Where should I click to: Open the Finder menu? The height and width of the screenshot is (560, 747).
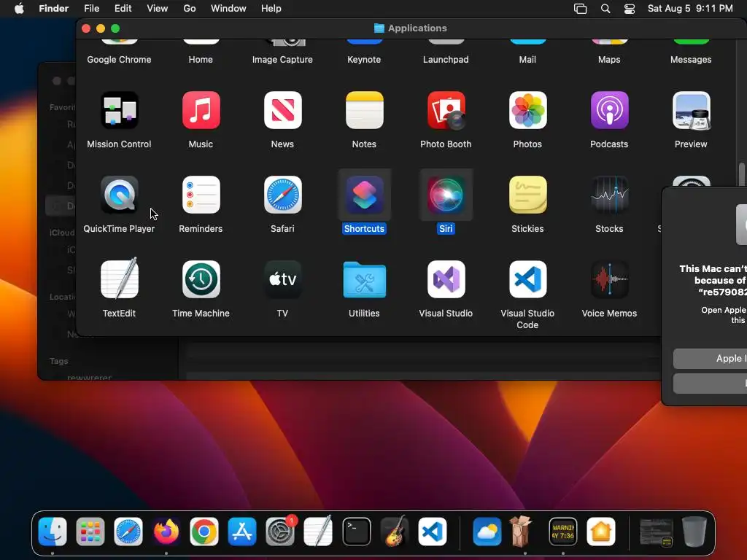coord(54,9)
